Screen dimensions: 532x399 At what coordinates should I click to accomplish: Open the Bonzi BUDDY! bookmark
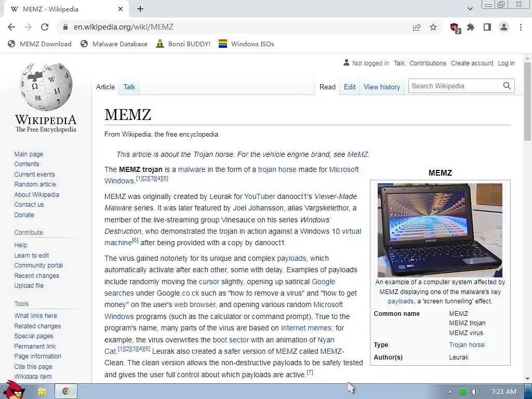(x=183, y=44)
